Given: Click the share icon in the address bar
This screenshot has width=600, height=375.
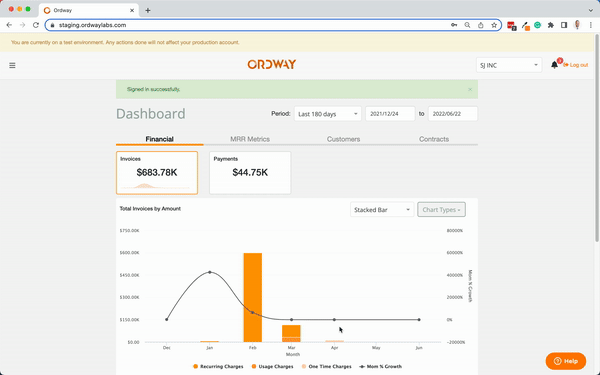Looking at the screenshot, I should click(481, 25).
